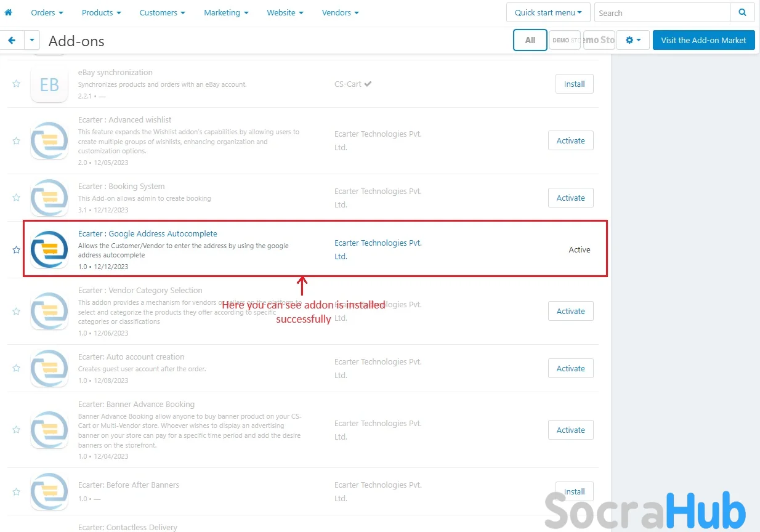
Task: Open the eBay synchronization add-on icon
Action: click(49, 84)
